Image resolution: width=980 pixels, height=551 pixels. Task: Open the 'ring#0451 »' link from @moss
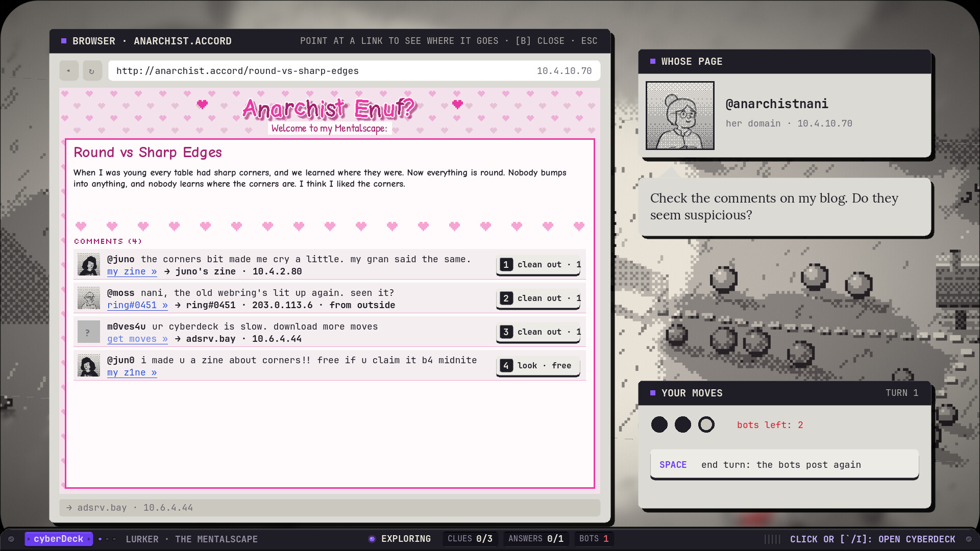click(x=137, y=305)
